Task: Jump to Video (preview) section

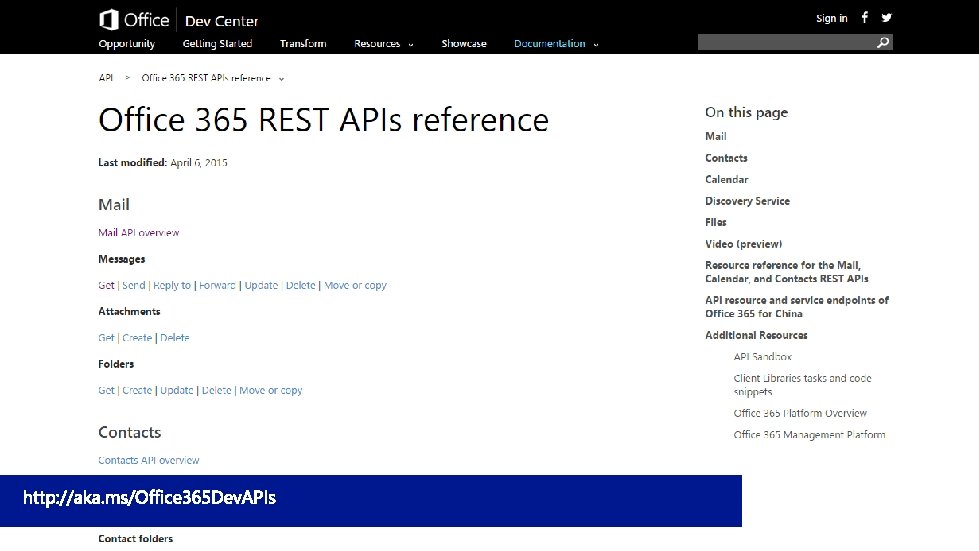Action: [744, 244]
